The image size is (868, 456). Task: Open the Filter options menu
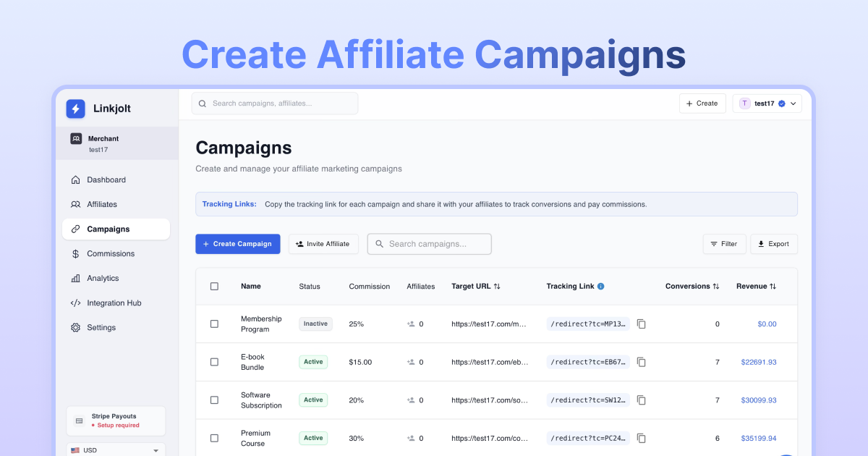(724, 244)
